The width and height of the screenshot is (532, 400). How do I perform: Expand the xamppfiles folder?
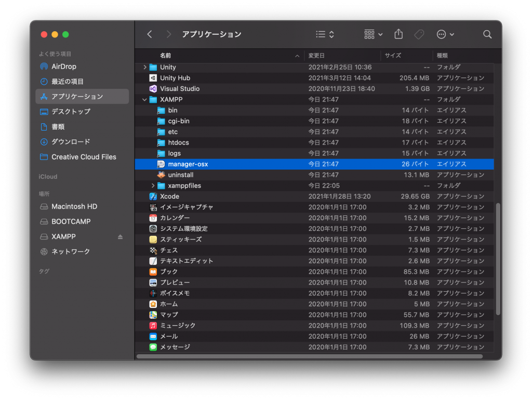[x=153, y=186]
